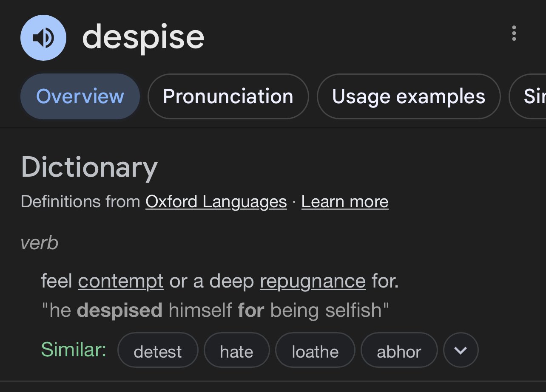Open the Oxford Languages link
This screenshot has width=546, height=392.
pyautogui.click(x=216, y=202)
